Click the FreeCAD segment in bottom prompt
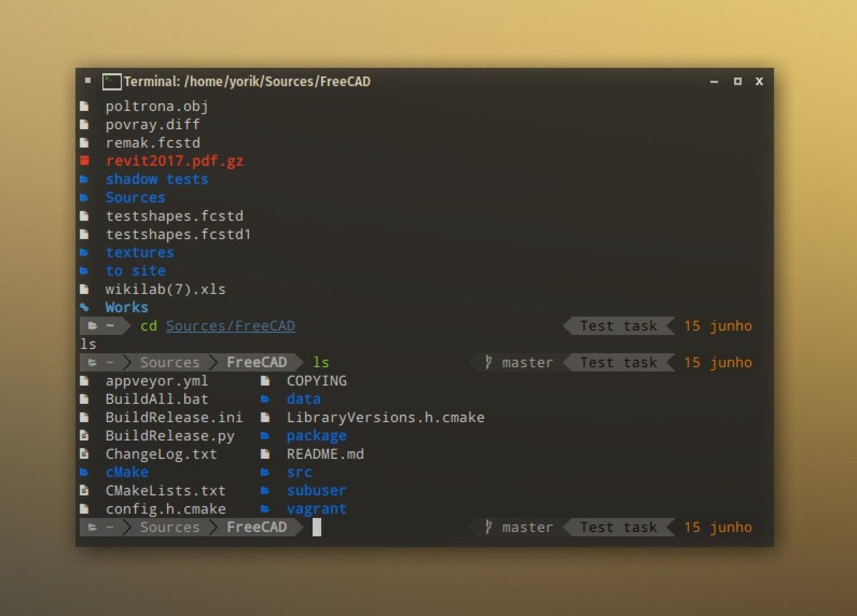 pyautogui.click(x=257, y=527)
